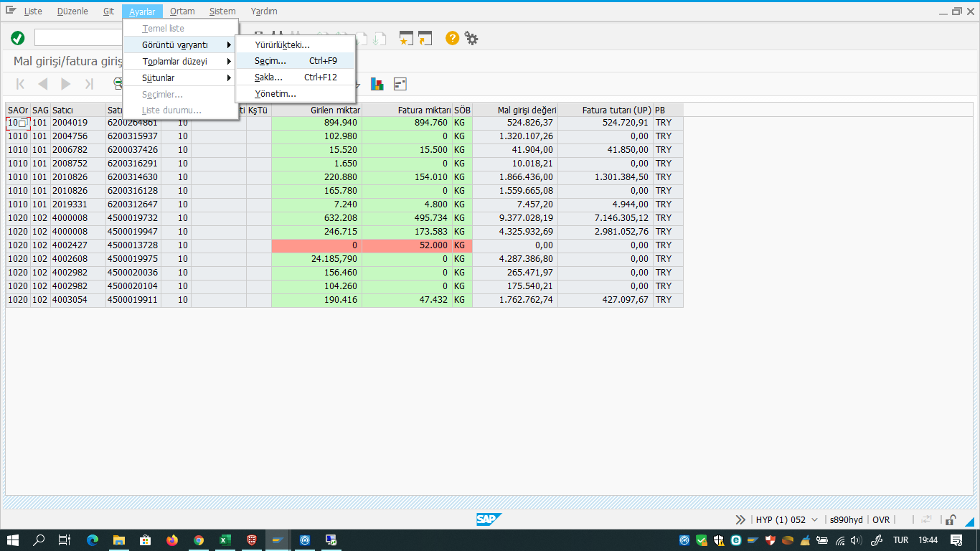The height and width of the screenshot is (551, 980).
Task: Go to next page arrow icon
Action: point(66,84)
